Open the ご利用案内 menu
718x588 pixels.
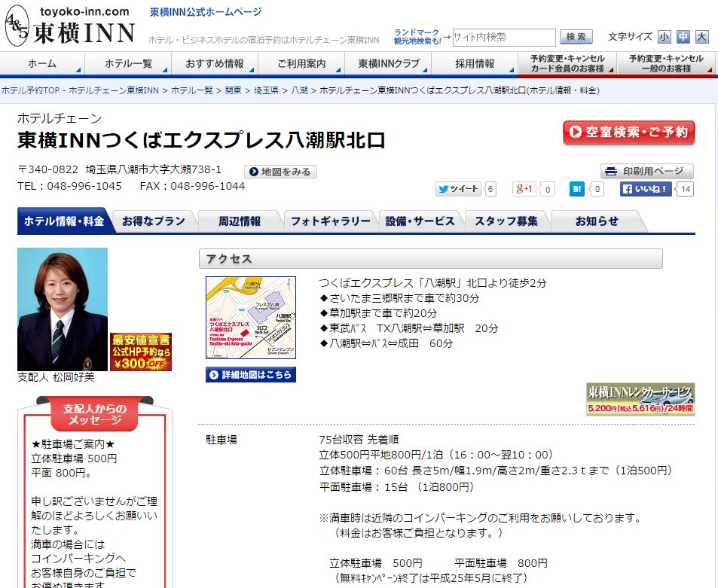301,63
